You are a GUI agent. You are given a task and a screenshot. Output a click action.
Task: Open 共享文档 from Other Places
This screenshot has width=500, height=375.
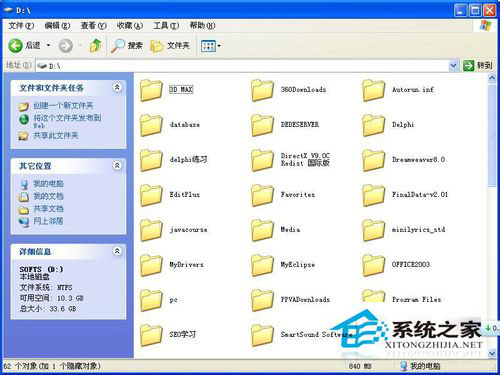click(48, 209)
